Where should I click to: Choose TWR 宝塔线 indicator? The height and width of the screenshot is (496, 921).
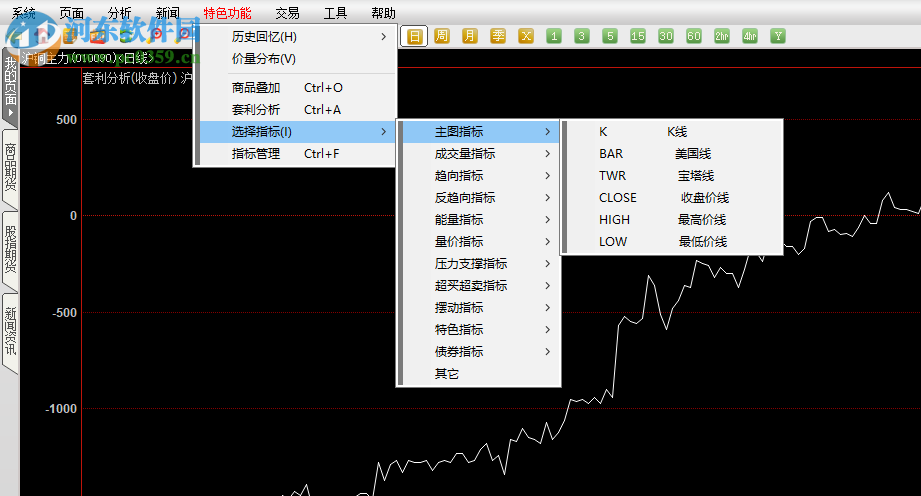click(675, 176)
